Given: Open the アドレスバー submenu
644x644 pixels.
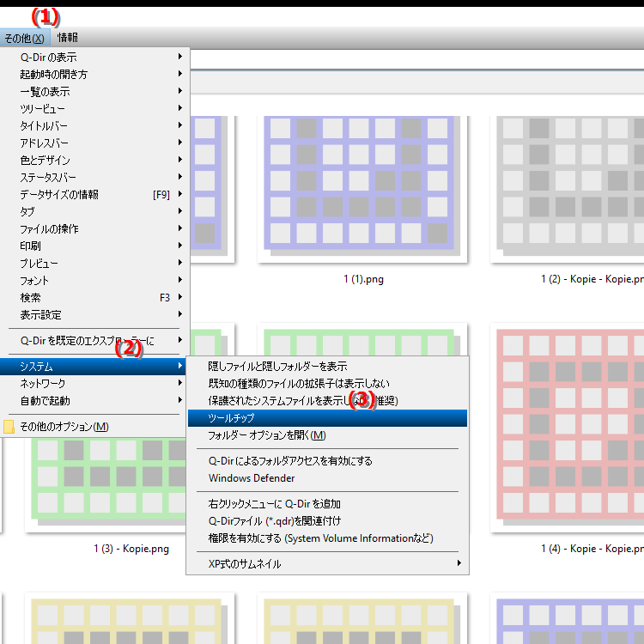Looking at the screenshot, I should pos(94,143).
